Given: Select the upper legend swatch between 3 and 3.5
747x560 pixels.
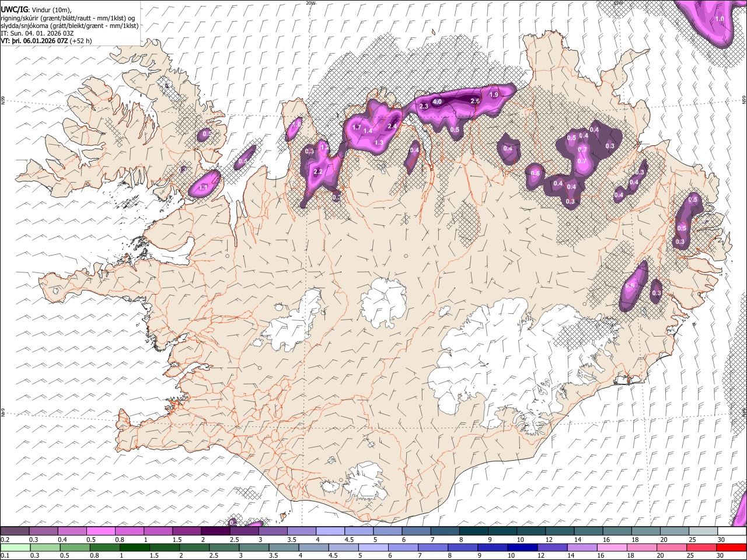Looking at the screenshot, I should (273, 531).
